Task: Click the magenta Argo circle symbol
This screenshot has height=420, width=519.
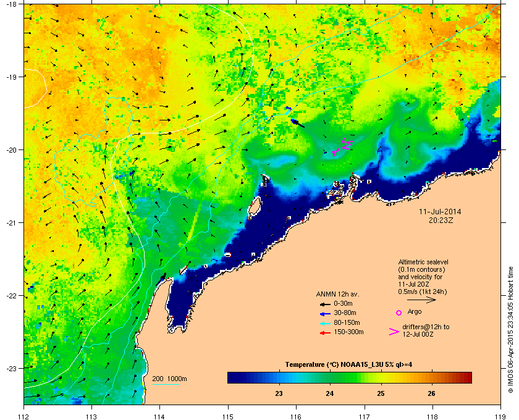Action: click(399, 313)
